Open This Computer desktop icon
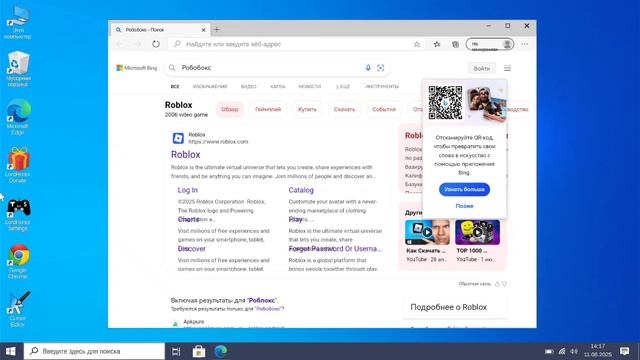The width and height of the screenshot is (640, 360). [x=18, y=21]
